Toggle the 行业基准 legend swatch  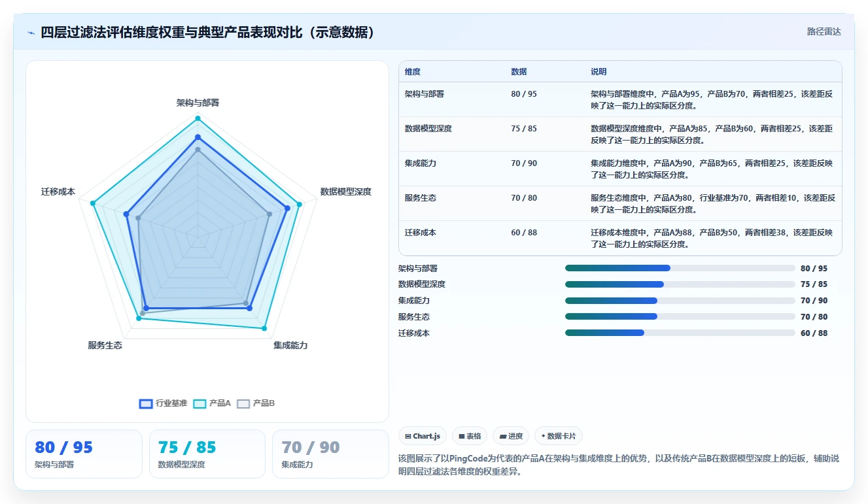pos(146,403)
